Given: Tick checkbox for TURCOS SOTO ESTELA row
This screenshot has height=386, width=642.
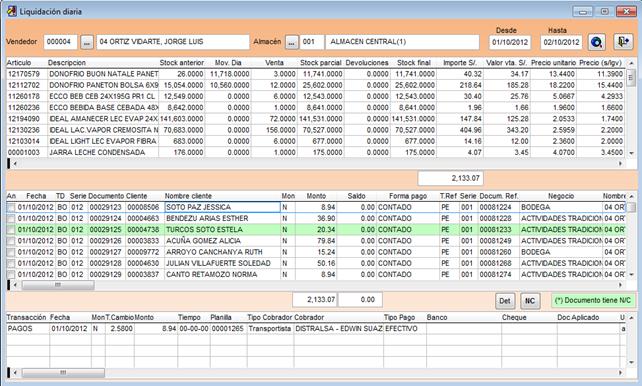Looking at the screenshot, I should [11, 230].
